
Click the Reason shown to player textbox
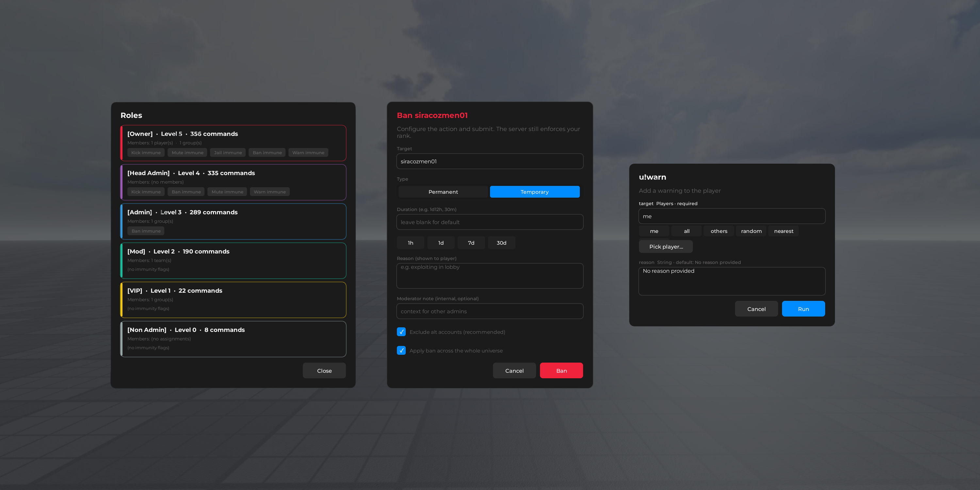coord(490,276)
